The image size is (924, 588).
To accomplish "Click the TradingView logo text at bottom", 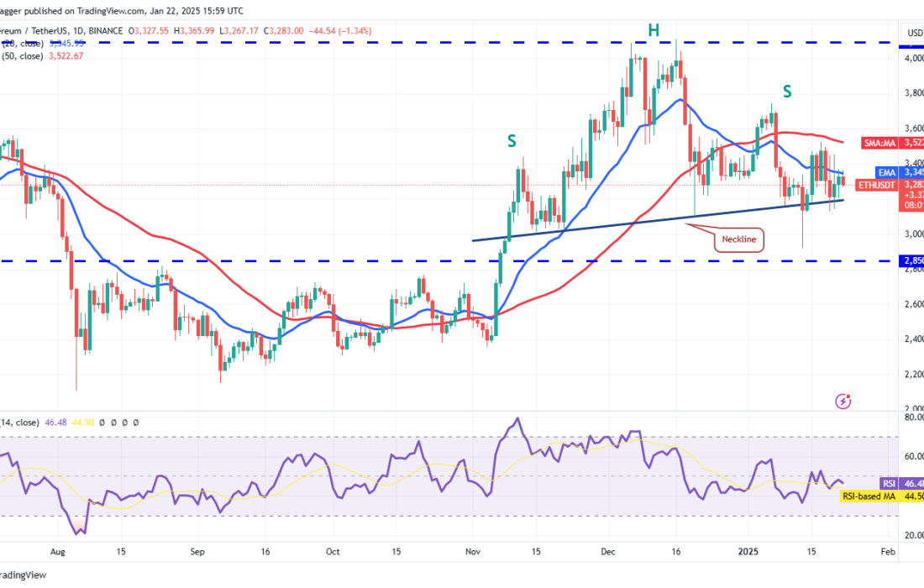I will click(25, 575).
